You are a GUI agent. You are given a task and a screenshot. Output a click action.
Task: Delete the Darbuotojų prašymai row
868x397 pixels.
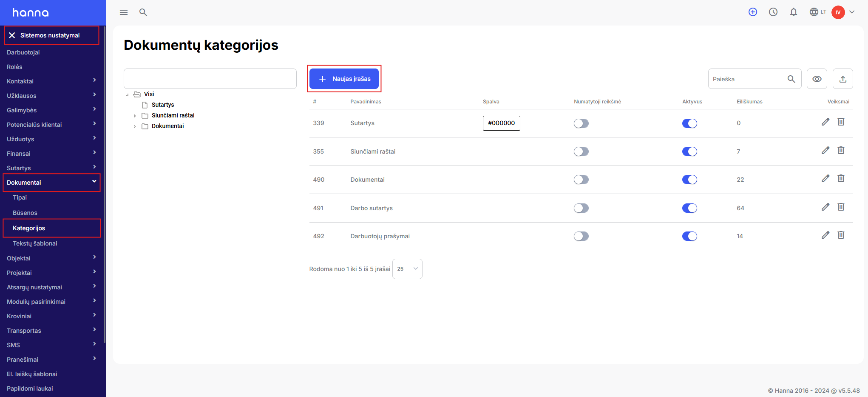841,235
